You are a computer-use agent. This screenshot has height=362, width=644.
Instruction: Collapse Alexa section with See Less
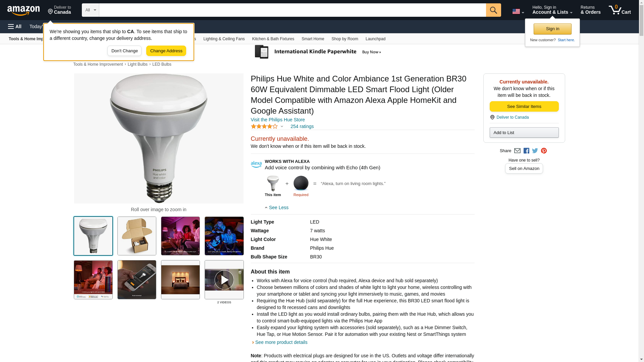point(277,207)
